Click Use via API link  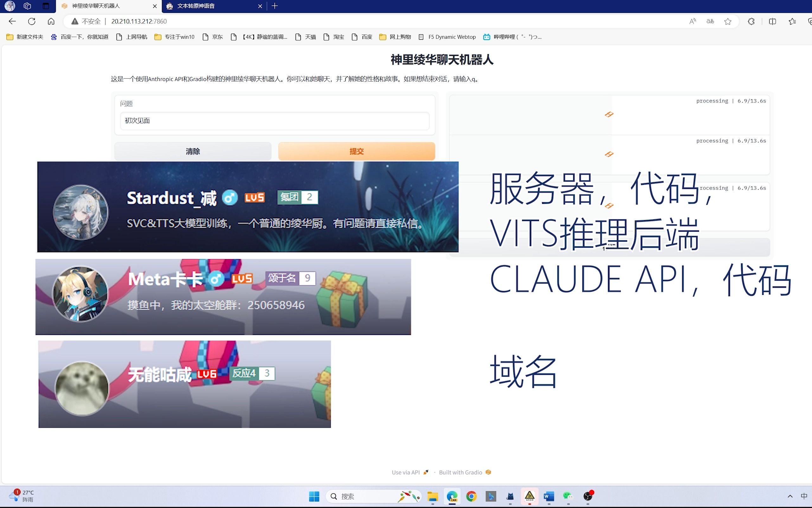[410, 472]
